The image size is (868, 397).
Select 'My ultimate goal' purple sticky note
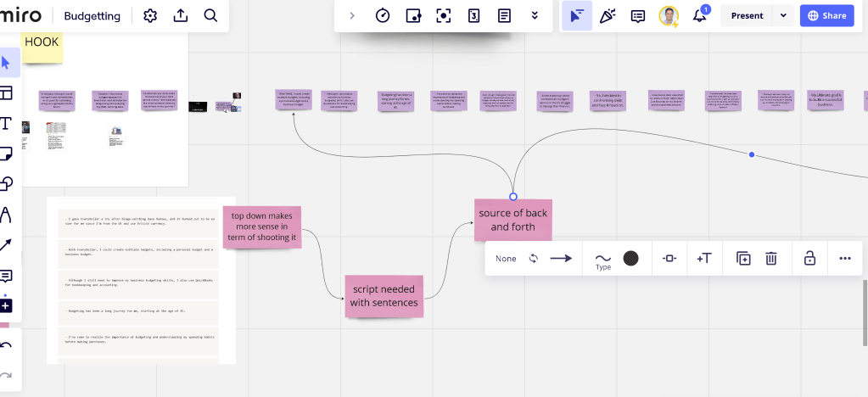(x=826, y=99)
